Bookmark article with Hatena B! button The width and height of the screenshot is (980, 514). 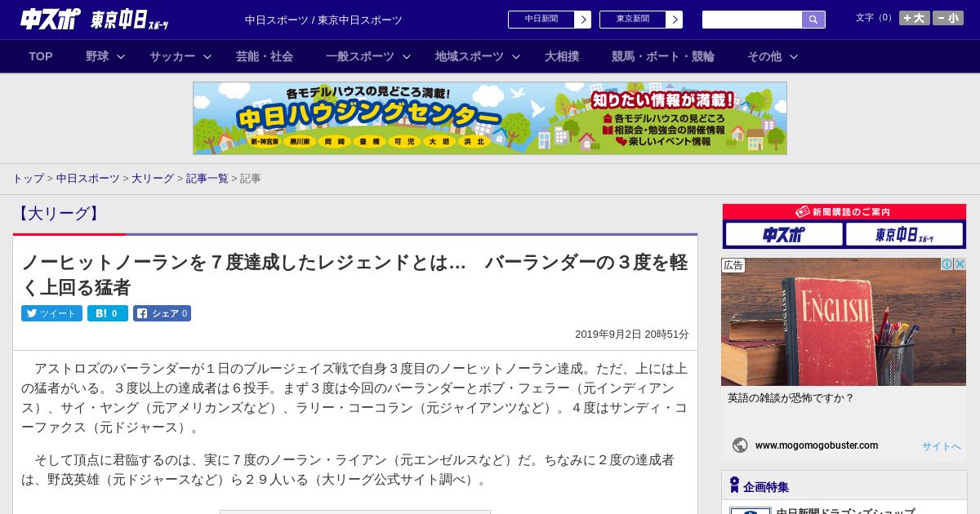click(108, 313)
